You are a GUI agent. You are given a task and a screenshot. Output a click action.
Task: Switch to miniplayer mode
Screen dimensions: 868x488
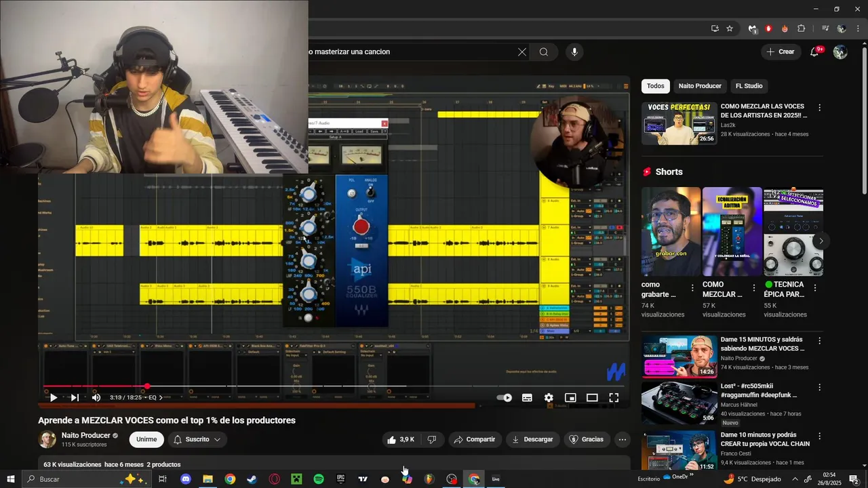[570, 398]
